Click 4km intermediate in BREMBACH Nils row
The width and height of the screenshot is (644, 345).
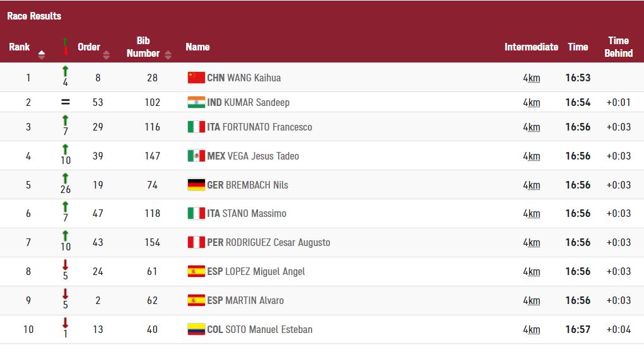[x=531, y=185]
